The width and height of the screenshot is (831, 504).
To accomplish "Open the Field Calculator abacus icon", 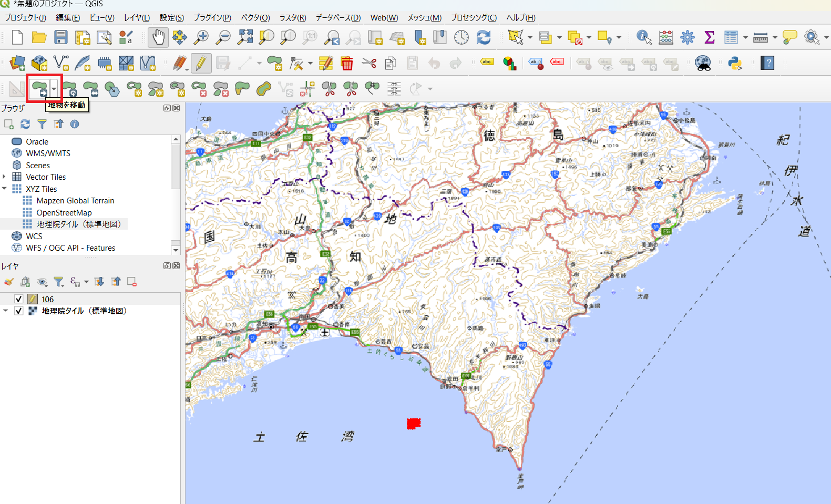I will pos(665,37).
